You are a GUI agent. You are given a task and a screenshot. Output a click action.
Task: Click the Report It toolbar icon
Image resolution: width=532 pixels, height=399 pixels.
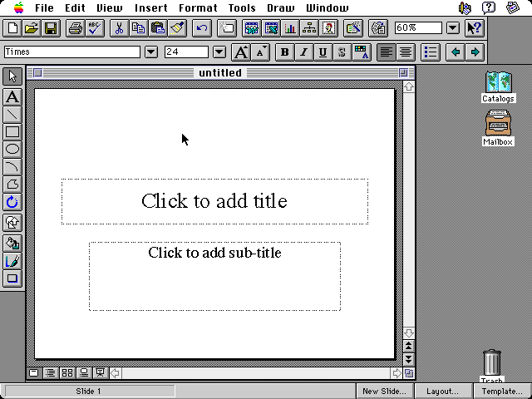point(378,28)
